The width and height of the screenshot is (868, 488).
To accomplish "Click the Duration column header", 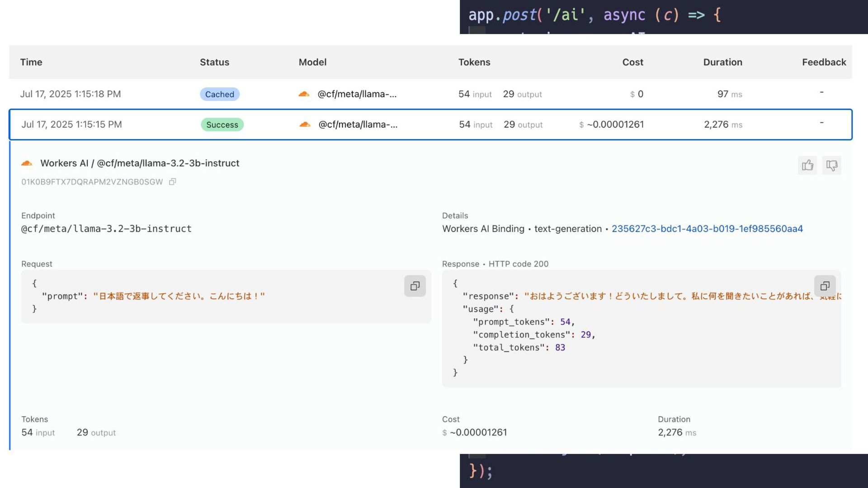I will tap(722, 62).
